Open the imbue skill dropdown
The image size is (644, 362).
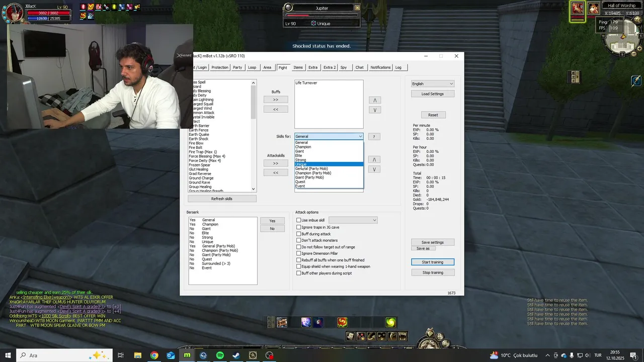coord(353,220)
